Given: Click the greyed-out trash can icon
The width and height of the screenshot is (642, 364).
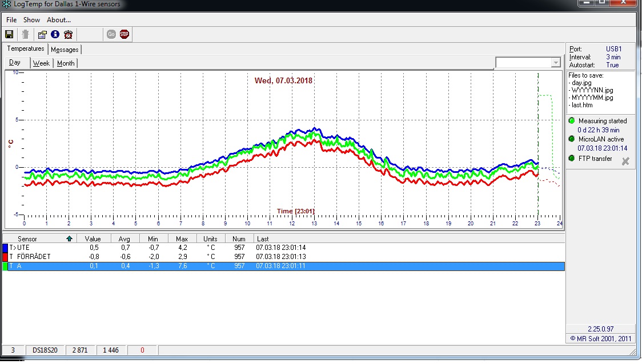Looking at the screenshot, I should (25, 34).
